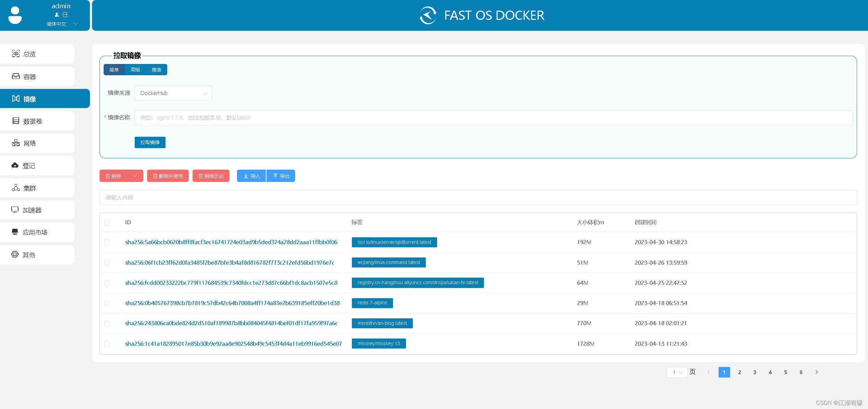Click the mereith/van-blog:latest tag
The width and height of the screenshot is (868, 409).
pyautogui.click(x=382, y=323)
